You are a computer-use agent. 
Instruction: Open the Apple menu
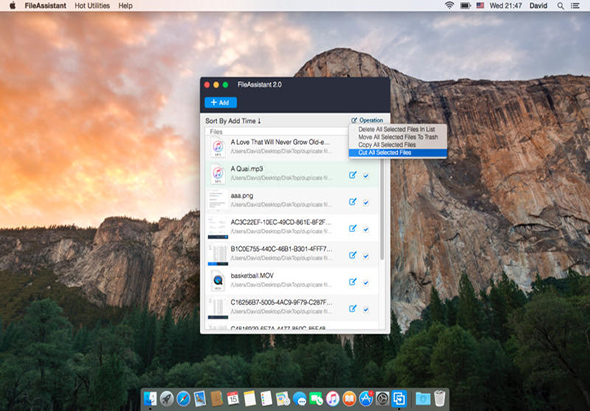(12, 6)
